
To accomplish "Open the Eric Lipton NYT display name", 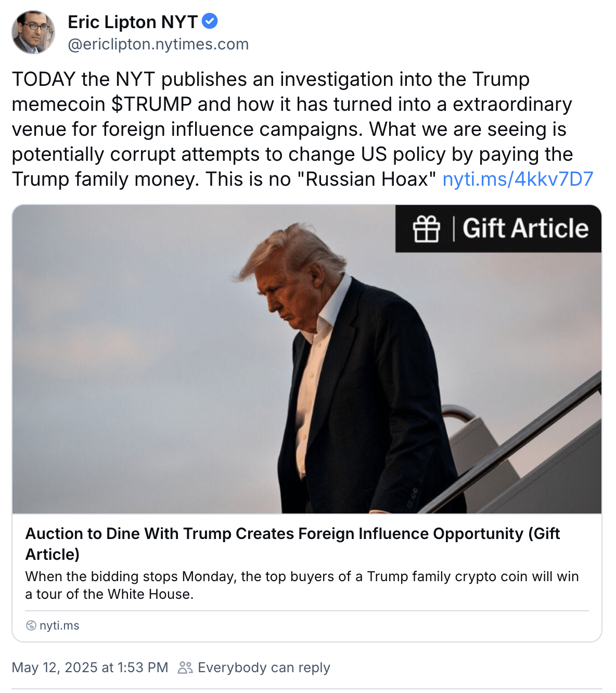I will click(133, 22).
